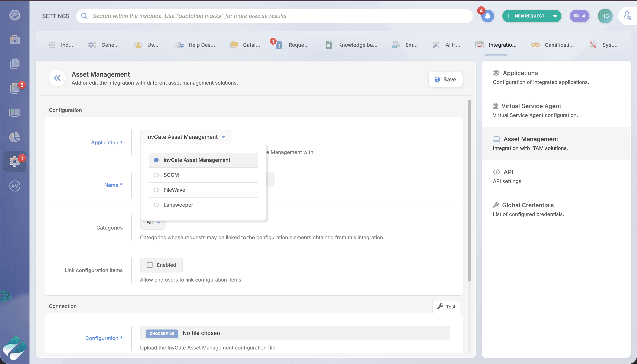Click the Virtual Service Agent icon

coord(495,106)
